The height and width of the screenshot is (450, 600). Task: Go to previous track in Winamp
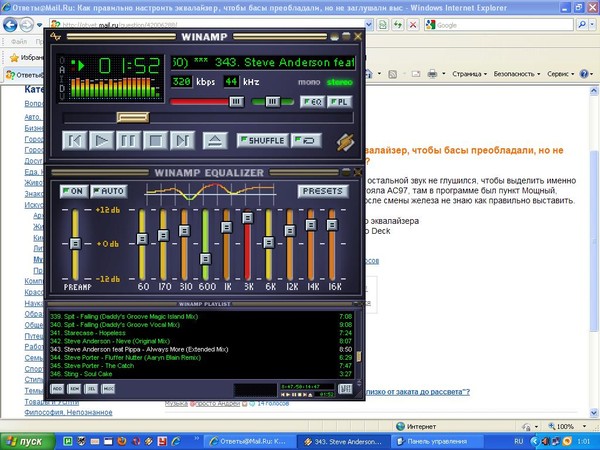pyautogui.click(x=75, y=140)
